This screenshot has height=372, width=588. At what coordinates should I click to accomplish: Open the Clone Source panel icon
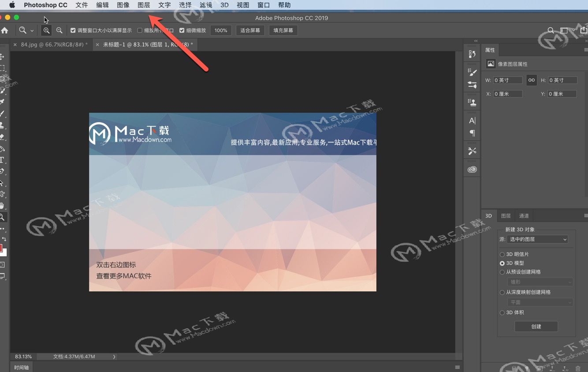472,102
